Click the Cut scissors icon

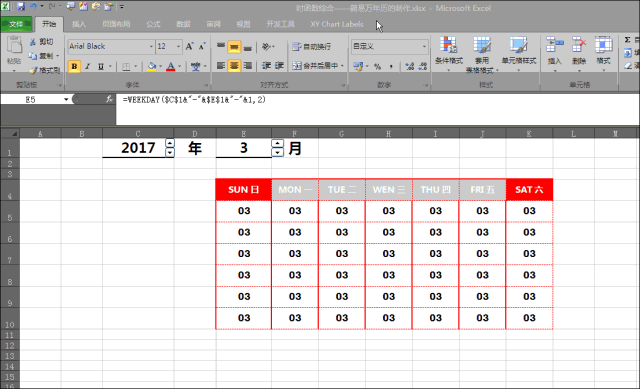click(33, 42)
